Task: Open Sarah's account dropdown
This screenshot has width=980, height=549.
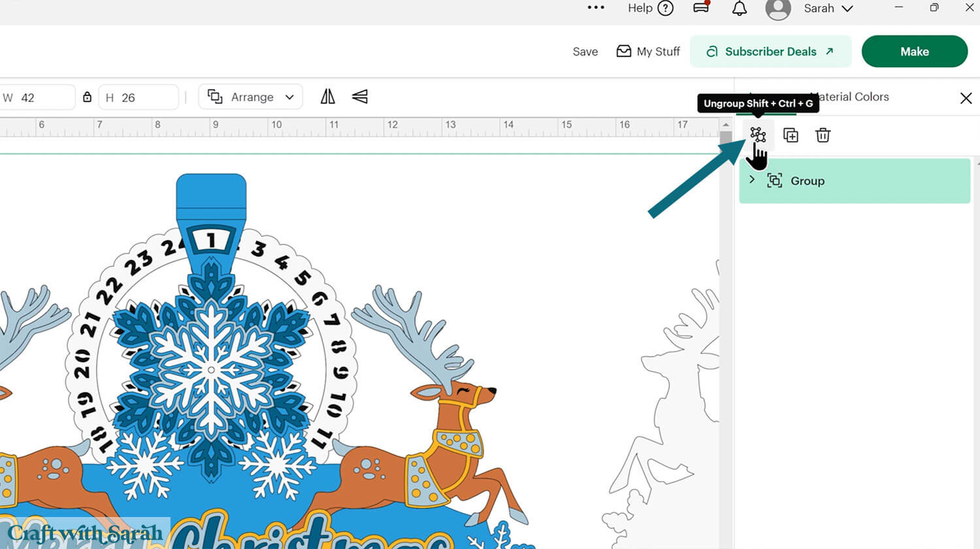Action: click(828, 8)
